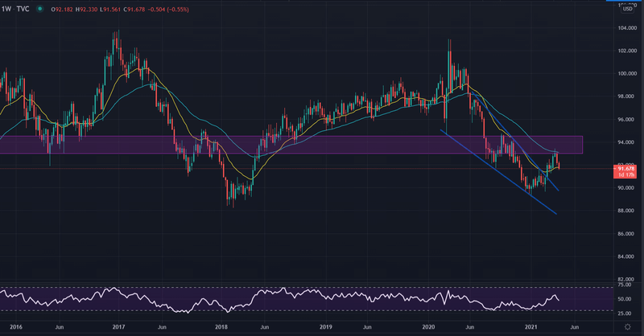The height and width of the screenshot is (336, 644).
Task: Select the purple rectangle support zone
Action: (x=291, y=145)
